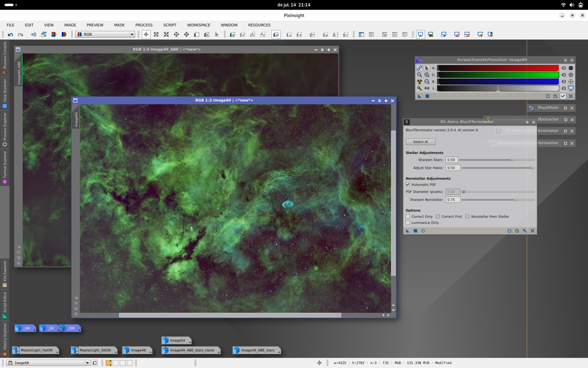Open the WORKSPACE menu

tap(199, 25)
